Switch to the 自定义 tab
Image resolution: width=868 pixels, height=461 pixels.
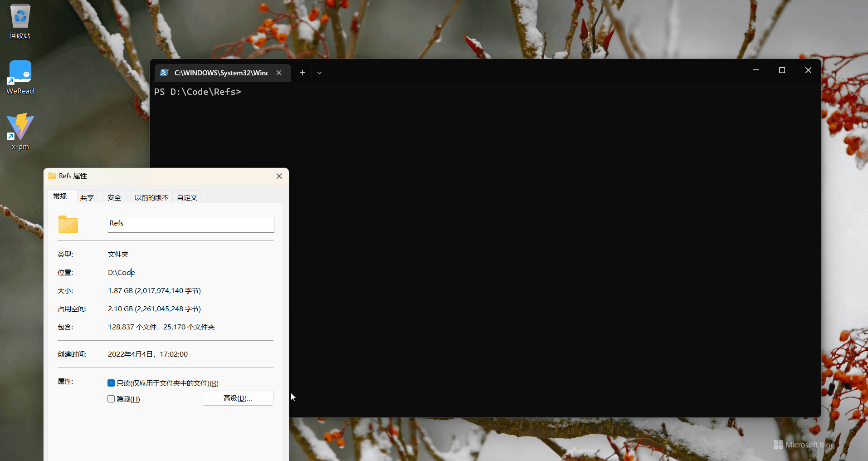(x=187, y=197)
